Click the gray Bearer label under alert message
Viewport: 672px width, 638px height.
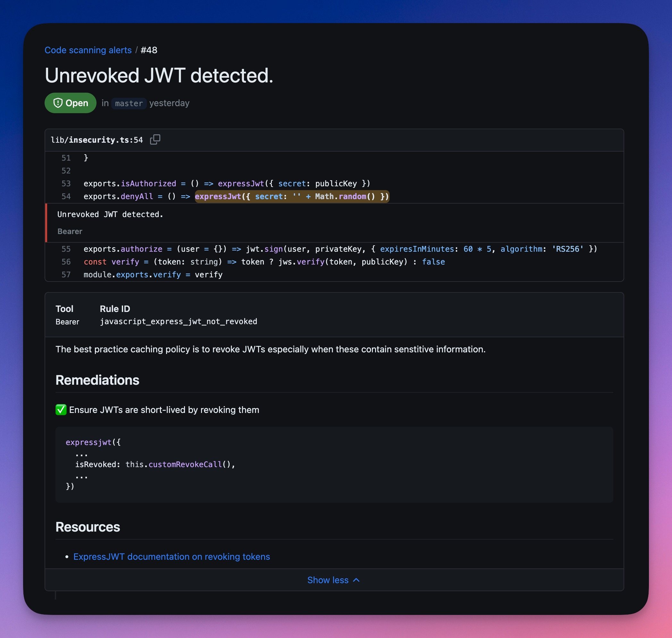click(70, 231)
